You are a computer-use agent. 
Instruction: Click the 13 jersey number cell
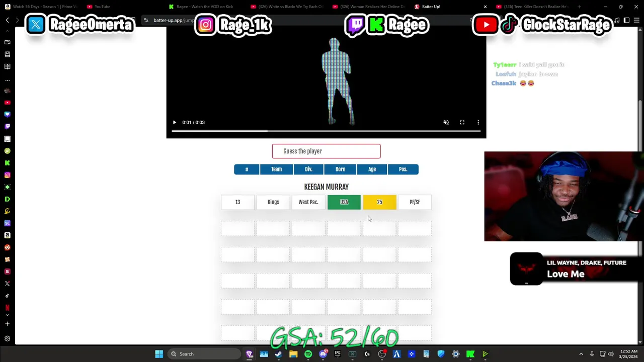coord(237,202)
